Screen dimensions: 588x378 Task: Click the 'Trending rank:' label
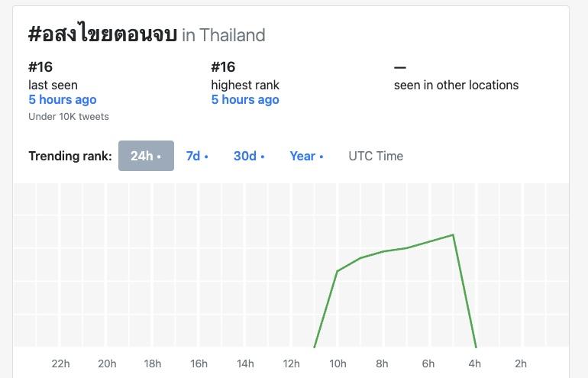[70, 156]
